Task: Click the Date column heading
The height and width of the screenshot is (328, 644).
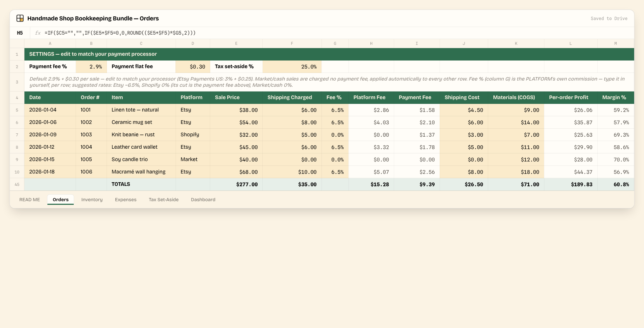Action: [50, 98]
